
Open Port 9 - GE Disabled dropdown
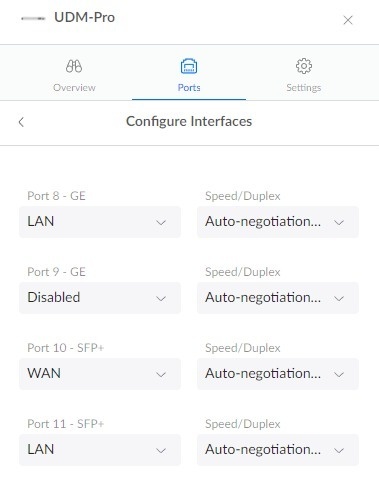tap(100, 298)
